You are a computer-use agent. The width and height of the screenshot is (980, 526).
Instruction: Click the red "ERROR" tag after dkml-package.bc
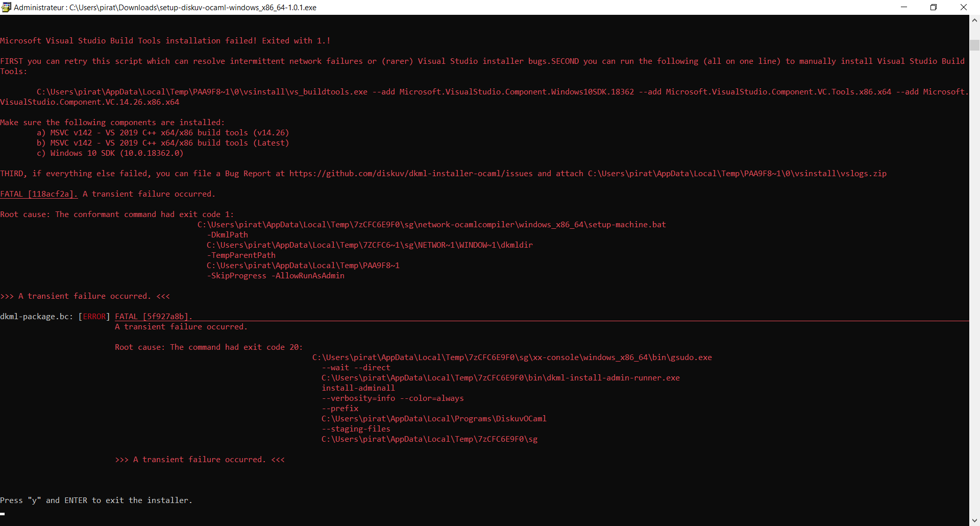[x=94, y=317]
